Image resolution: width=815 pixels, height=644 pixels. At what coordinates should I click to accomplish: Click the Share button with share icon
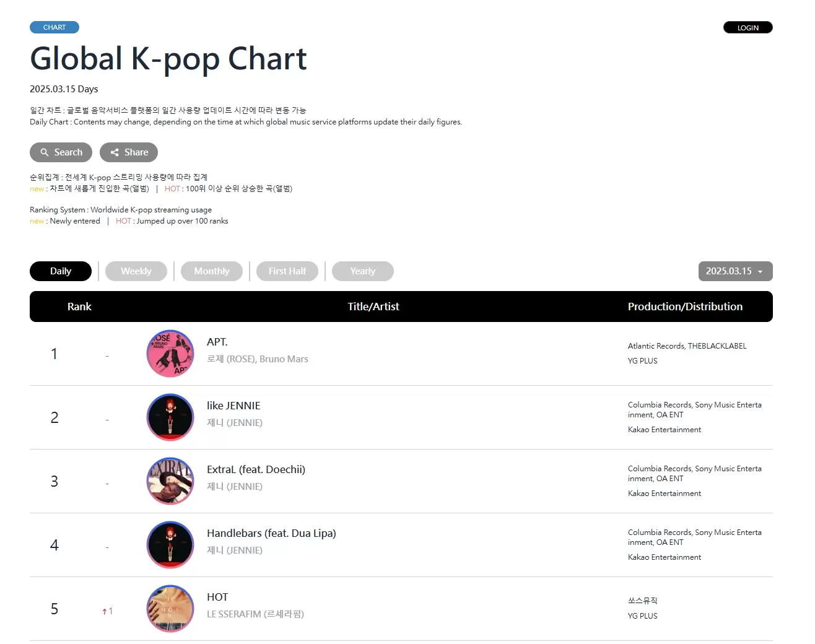[129, 152]
